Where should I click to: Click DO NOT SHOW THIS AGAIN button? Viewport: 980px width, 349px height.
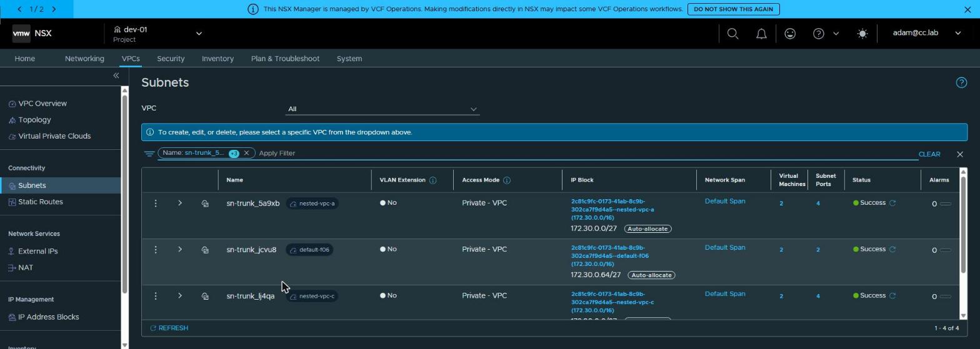[734, 9]
